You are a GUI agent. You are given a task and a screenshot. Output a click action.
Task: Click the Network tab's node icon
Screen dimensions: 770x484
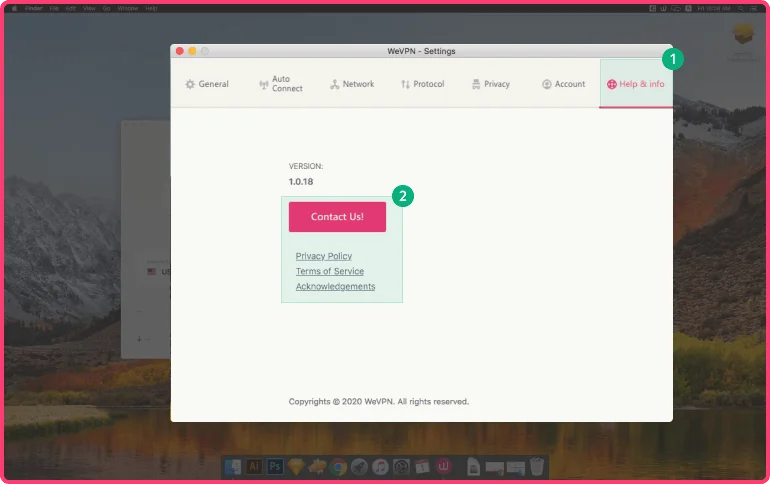pyautogui.click(x=335, y=85)
